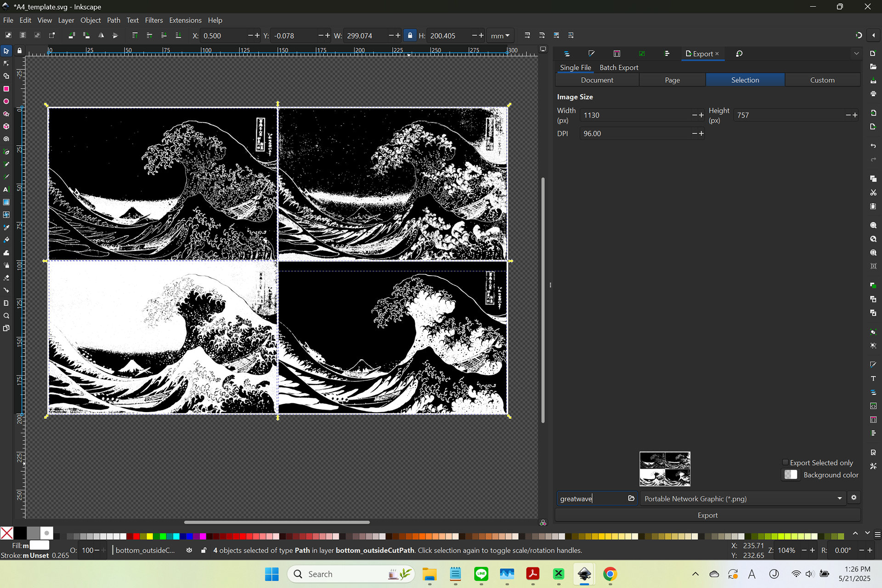882x588 pixels.
Task: Click the Export button
Action: tap(707, 515)
